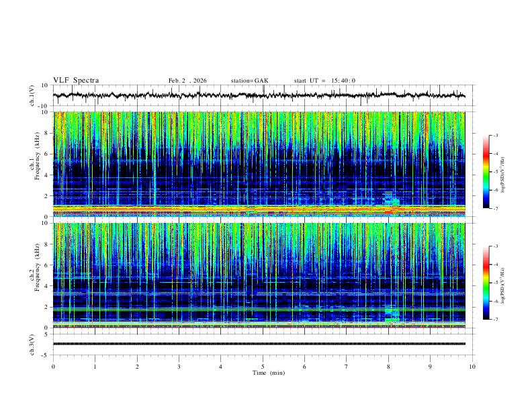Click the "-7" tick on ch.2 color bar
The height and width of the screenshot is (411, 532).
[x=495, y=319]
